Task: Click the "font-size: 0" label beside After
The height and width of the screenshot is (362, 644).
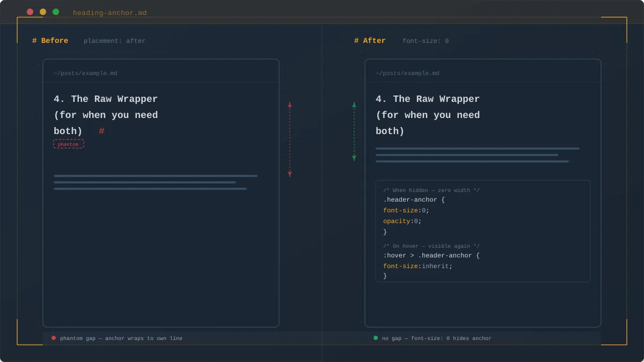Action: (426, 41)
